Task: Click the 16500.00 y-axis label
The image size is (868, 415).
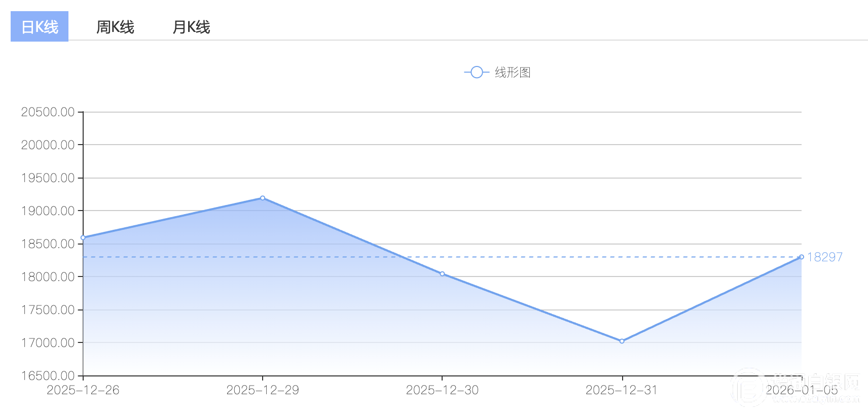Action: [x=48, y=376]
